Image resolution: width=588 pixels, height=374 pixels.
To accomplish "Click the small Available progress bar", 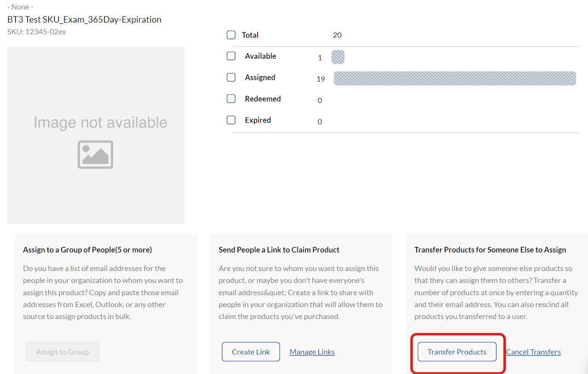I will 338,57.
